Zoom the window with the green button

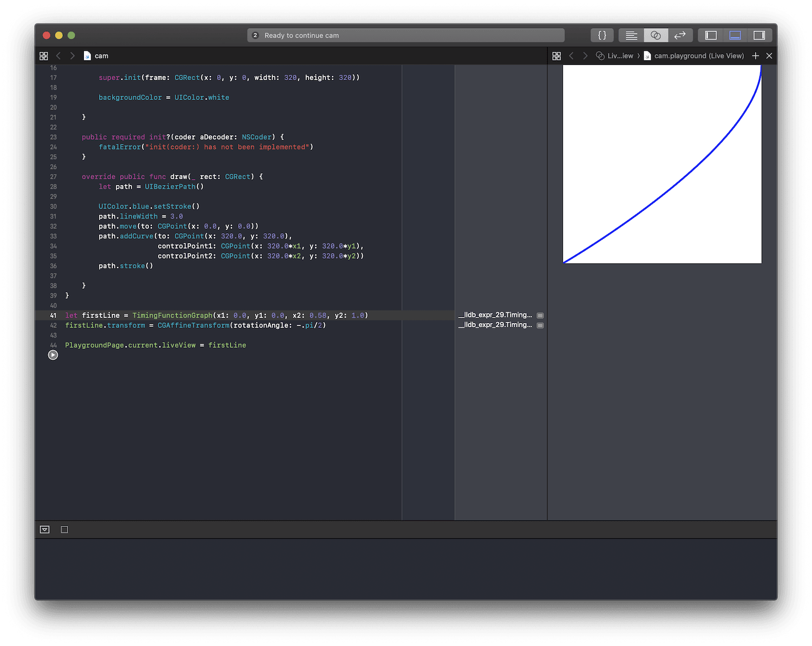(71, 35)
